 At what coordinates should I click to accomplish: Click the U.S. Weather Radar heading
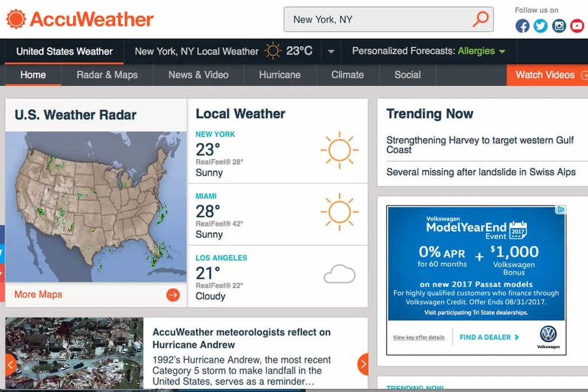(x=75, y=115)
